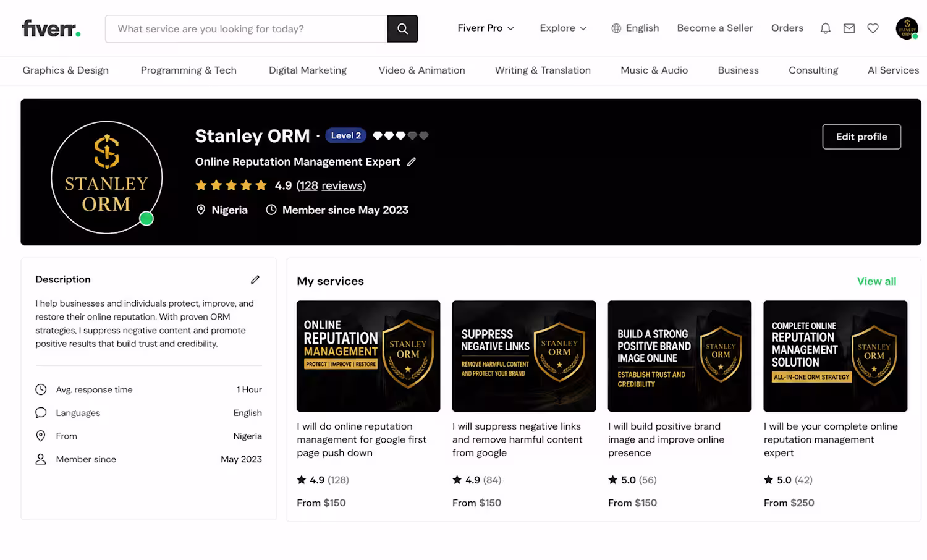Click the globe language icon

(x=616, y=28)
